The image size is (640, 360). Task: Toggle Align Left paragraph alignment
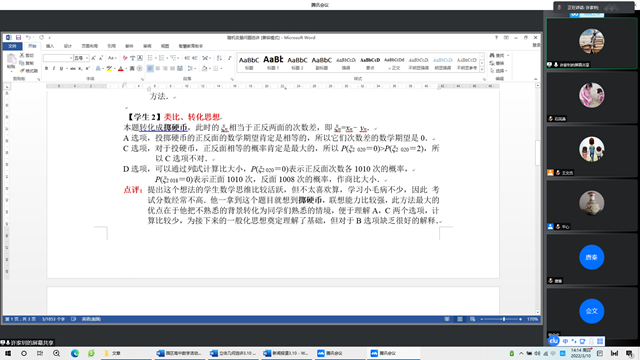pyautogui.click(x=150, y=69)
